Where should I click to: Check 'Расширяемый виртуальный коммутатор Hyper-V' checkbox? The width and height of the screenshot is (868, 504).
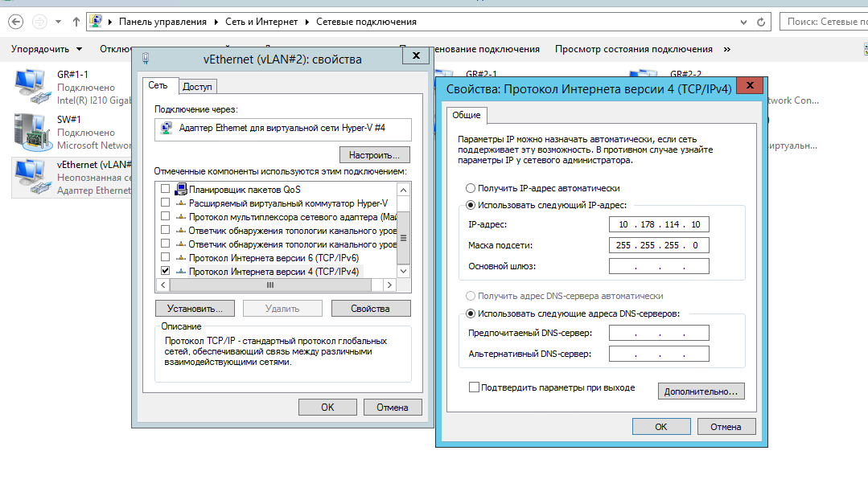pyautogui.click(x=165, y=203)
